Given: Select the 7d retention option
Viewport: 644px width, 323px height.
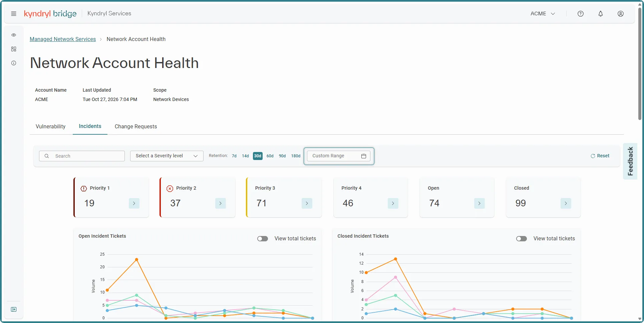Looking at the screenshot, I should (x=234, y=156).
